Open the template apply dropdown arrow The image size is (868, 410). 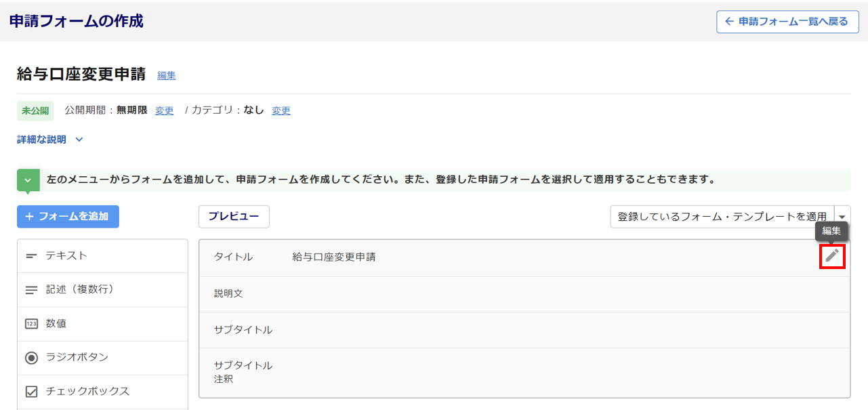[x=842, y=217]
